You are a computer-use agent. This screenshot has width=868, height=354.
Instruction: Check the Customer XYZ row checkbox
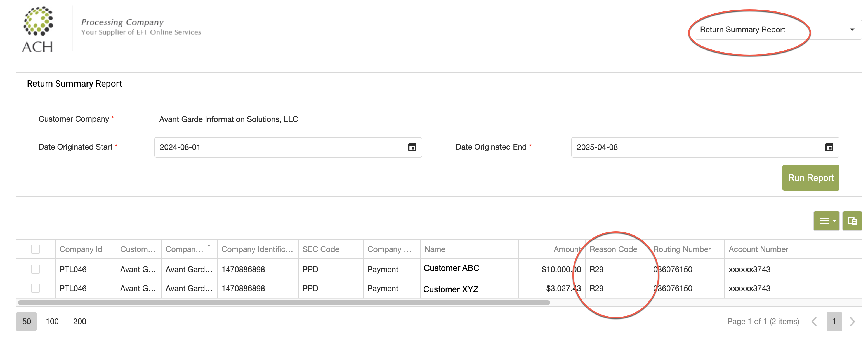click(36, 288)
